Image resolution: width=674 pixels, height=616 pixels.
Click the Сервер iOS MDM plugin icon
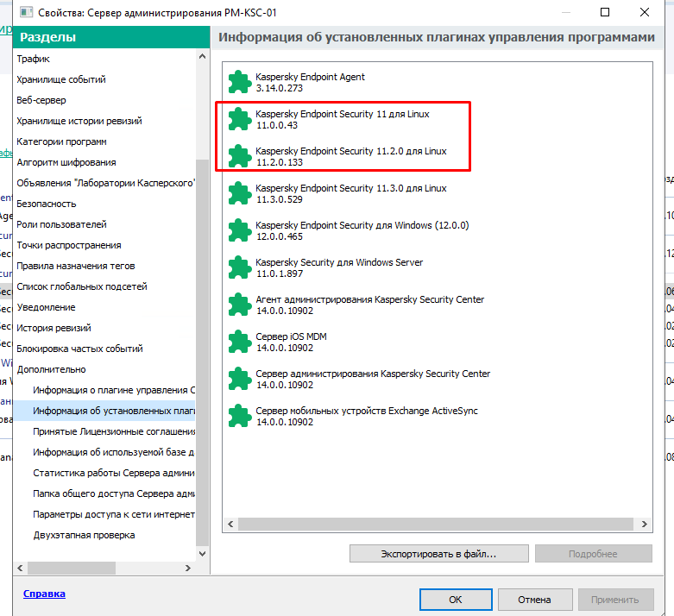[x=239, y=342]
